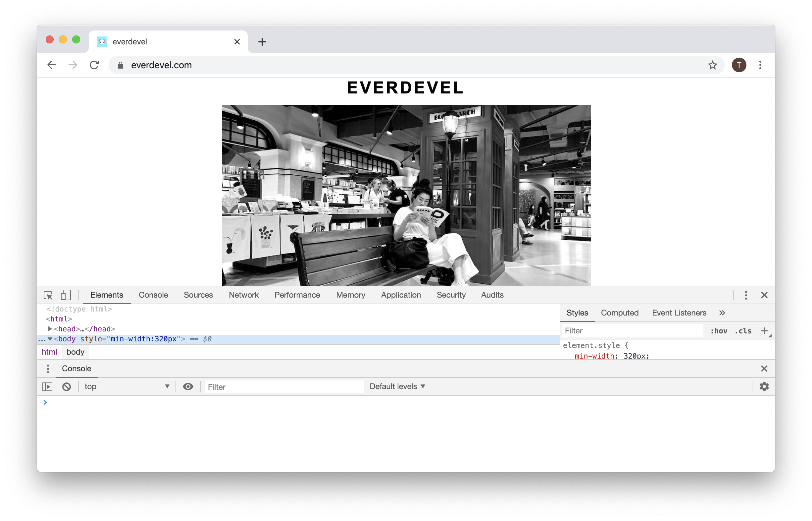Screen dimensions: 812x521
Task: Open the Application tab
Action: [x=401, y=295]
